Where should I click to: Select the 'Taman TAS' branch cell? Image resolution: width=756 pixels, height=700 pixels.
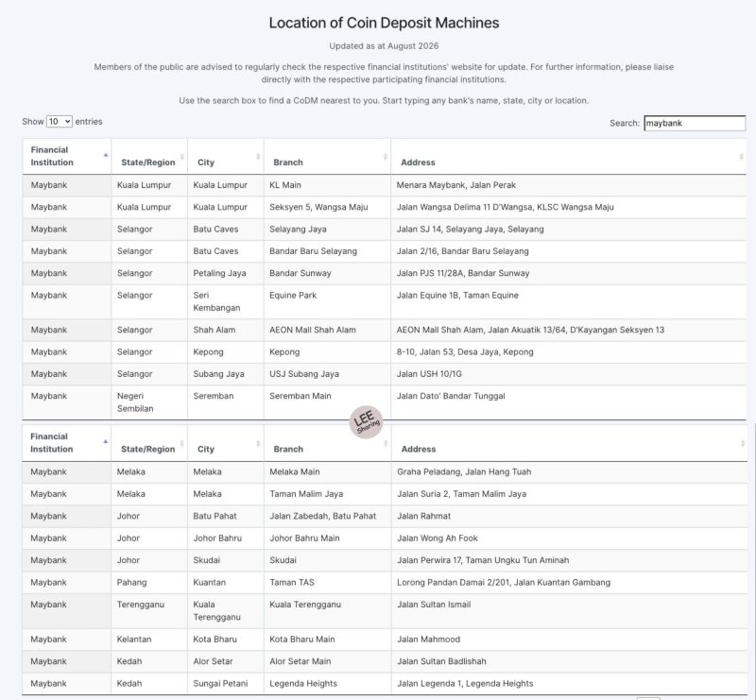tap(328, 583)
